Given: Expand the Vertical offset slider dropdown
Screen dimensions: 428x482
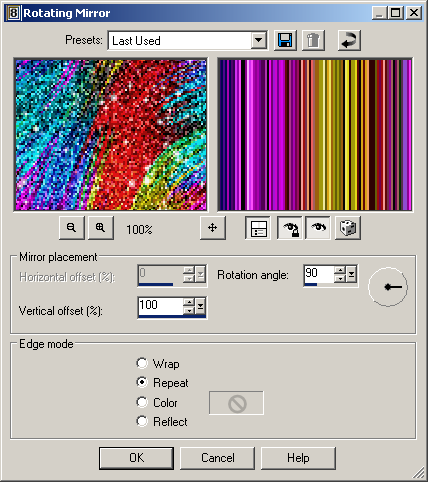Looking at the screenshot, I should pos(200,306).
